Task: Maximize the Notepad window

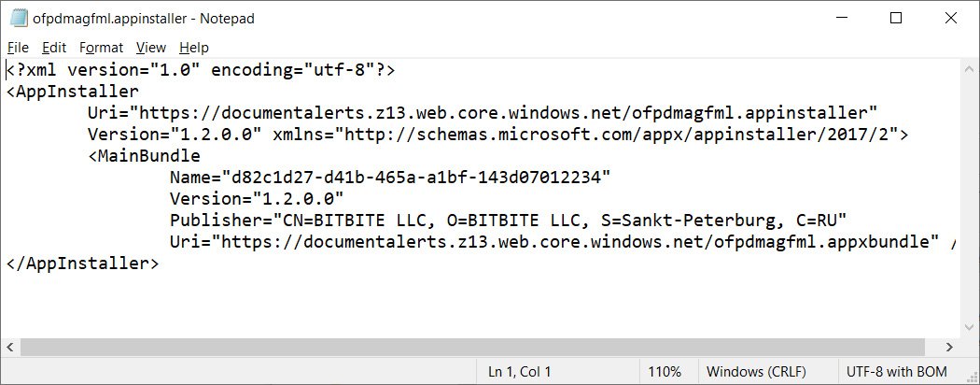Action: coord(896,18)
